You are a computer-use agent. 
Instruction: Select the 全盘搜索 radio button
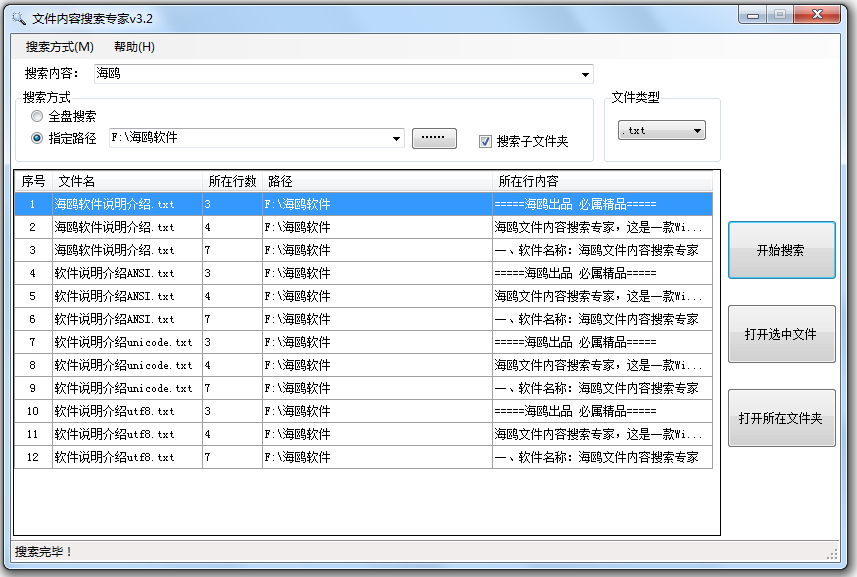pyautogui.click(x=38, y=117)
